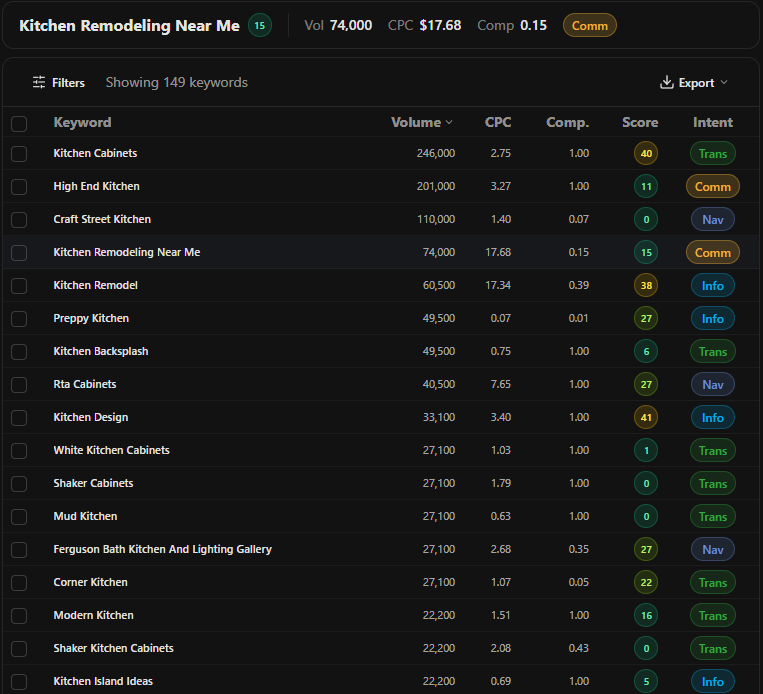Open the High End Kitchen keyword

tap(96, 186)
